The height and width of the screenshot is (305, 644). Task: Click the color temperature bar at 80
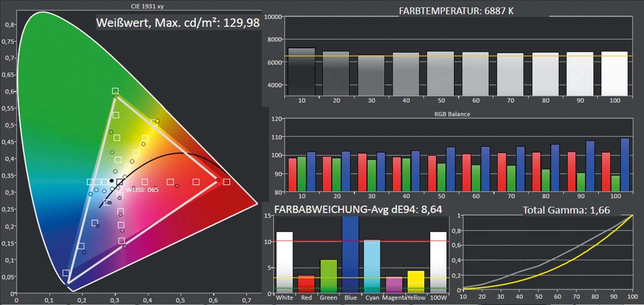(x=545, y=74)
